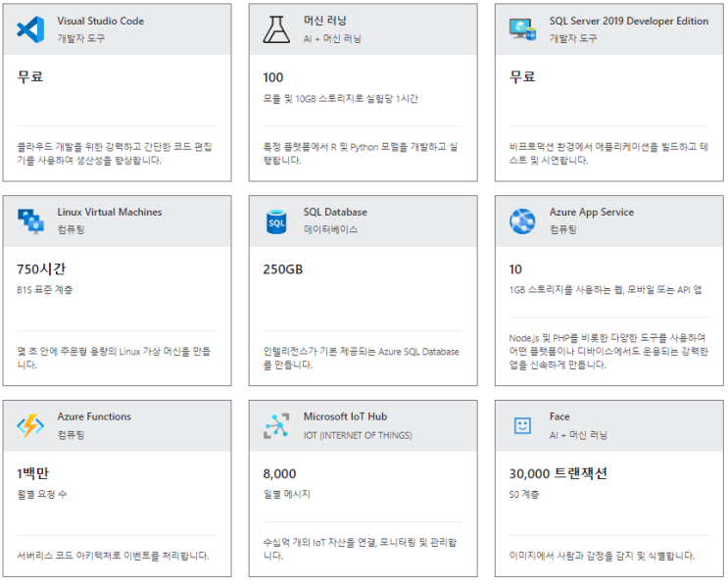
Task: Click the 10 value in Azure App Service
Action: pyautogui.click(x=515, y=269)
